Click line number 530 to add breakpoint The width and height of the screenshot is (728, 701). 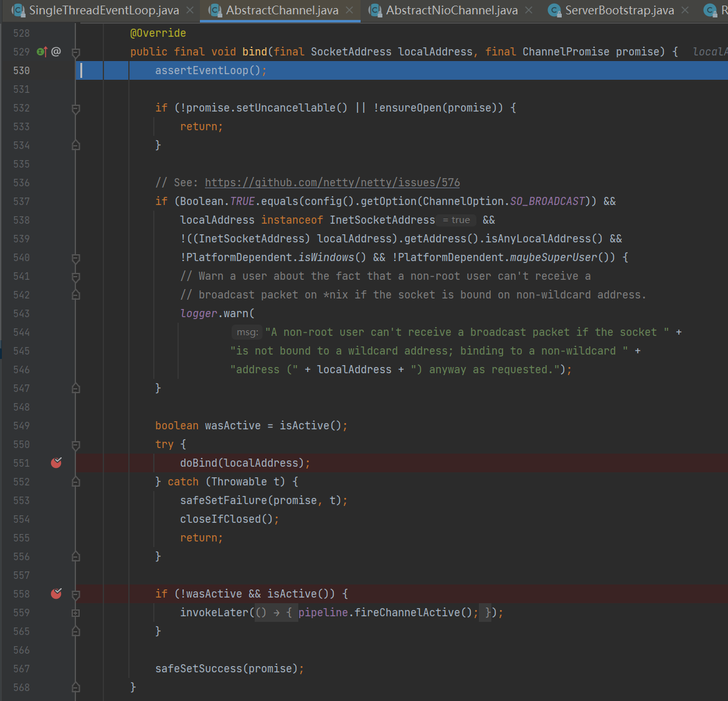[x=22, y=70]
